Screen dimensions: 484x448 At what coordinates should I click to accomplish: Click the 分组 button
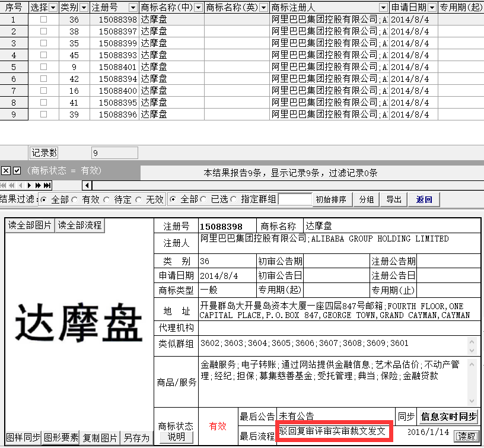coord(367,199)
